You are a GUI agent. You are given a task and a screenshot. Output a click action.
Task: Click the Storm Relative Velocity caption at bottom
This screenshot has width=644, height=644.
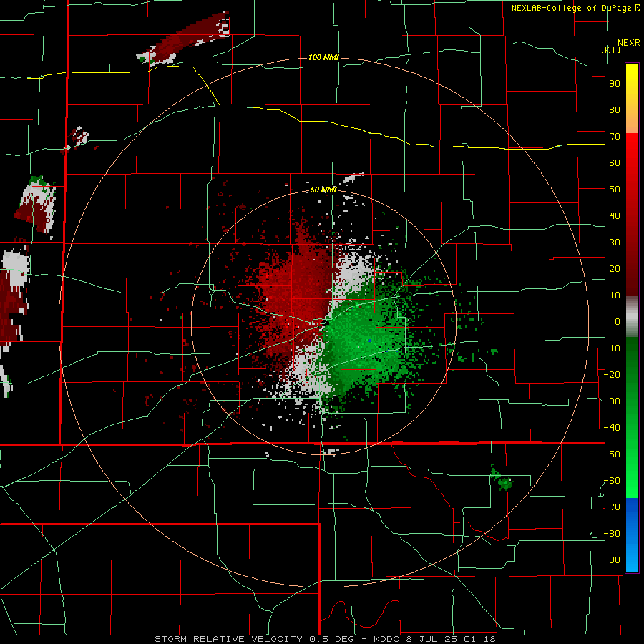click(325, 639)
